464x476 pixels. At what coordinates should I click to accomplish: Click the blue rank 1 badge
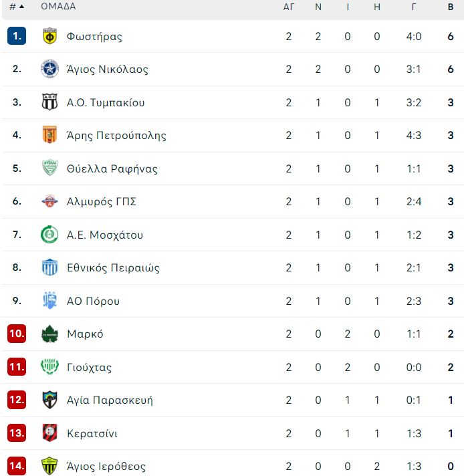point(17,36)
